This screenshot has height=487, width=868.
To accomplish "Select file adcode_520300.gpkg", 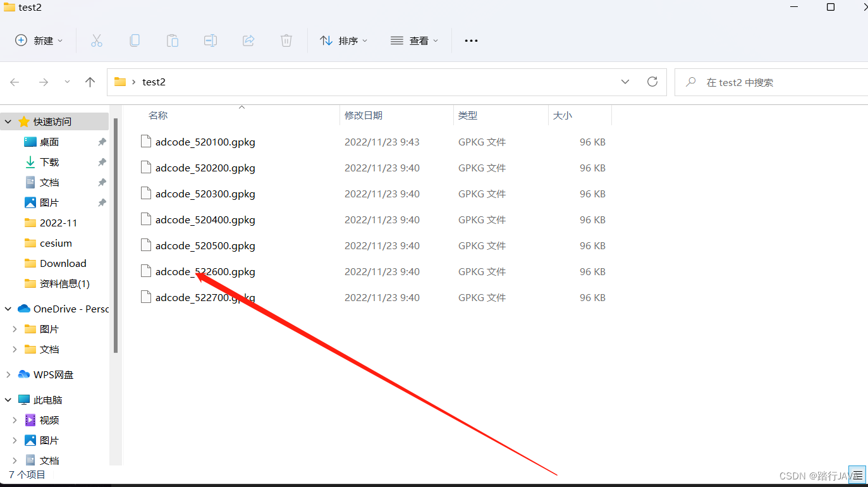I will coord(205,194).
